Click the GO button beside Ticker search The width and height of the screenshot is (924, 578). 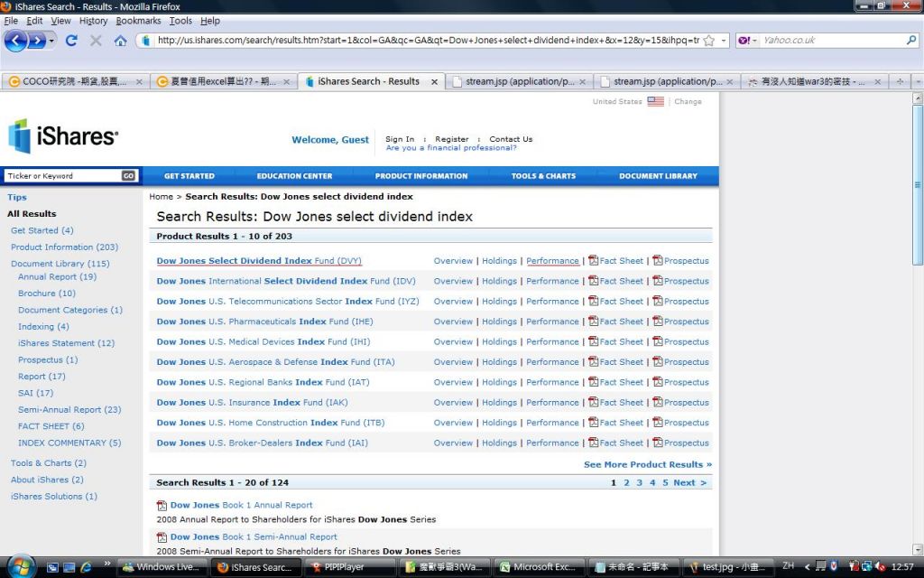click(x=128, y=176)
